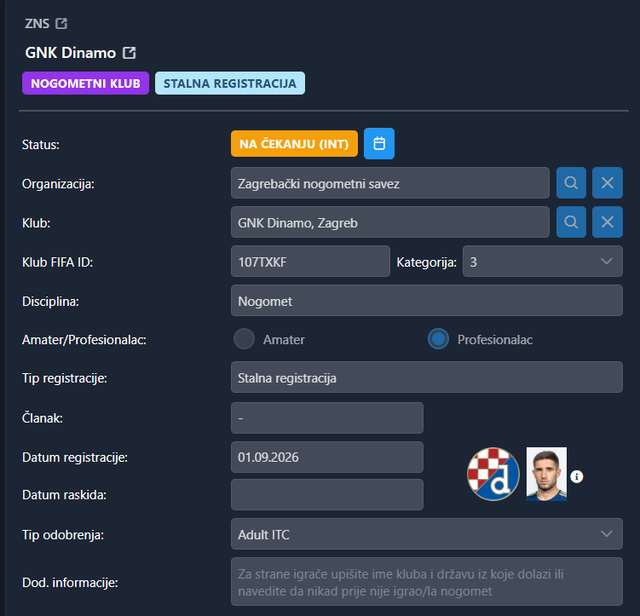Screen dimensions: 640x616
Task: Click the NA ČEKANJU (INT) status badge
Action: pos(294,144)
